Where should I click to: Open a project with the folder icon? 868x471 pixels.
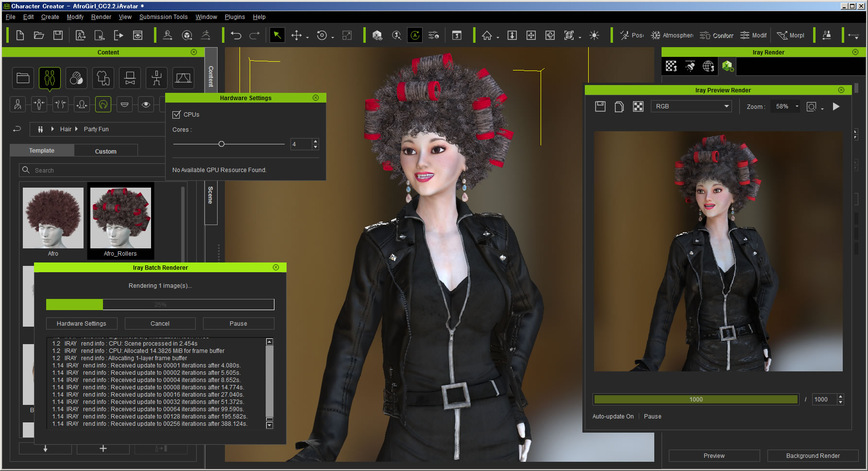coord(39,35)
